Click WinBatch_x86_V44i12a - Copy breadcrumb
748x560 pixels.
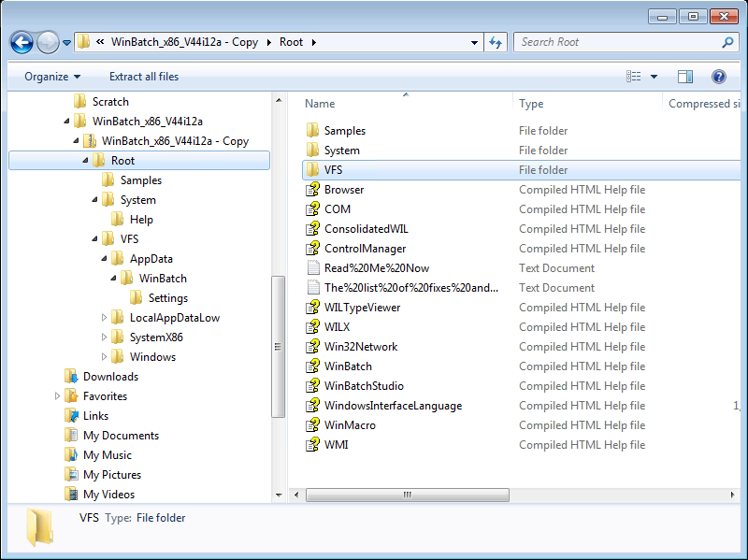coord(184,42)
